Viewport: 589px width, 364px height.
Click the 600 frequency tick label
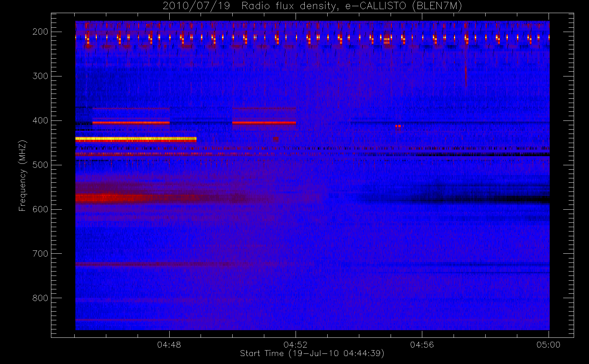[x=40, y=209]
